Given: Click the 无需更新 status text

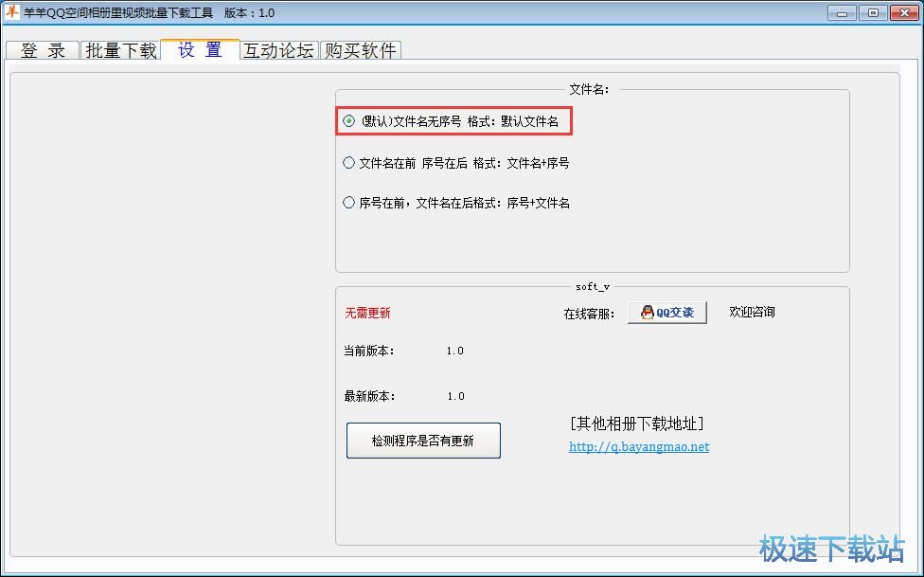Looking at the screenshot, I should (367, 312).
